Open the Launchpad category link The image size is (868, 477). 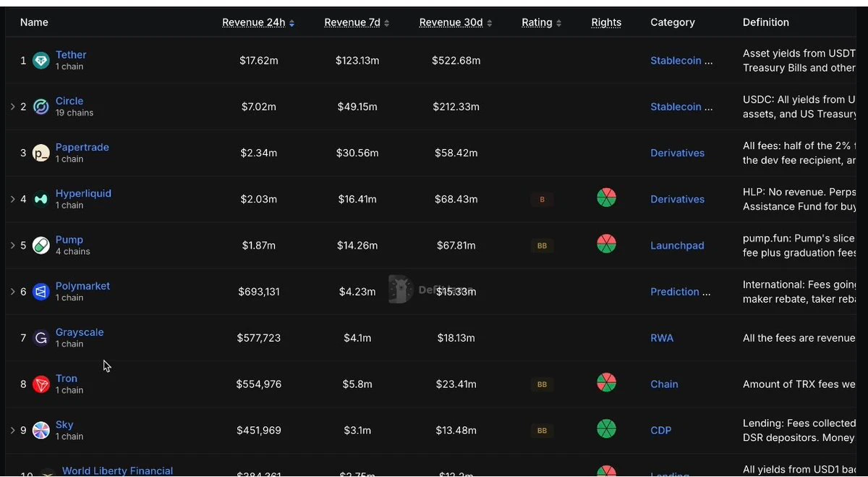click(677, 246)
